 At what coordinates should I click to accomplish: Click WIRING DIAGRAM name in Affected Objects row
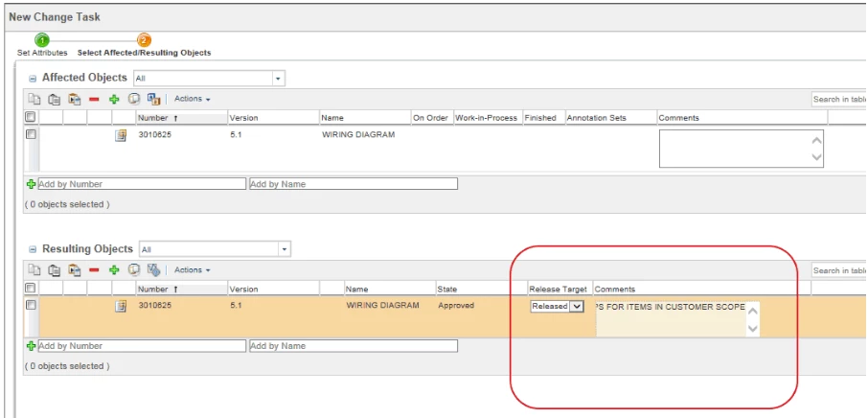358,134
